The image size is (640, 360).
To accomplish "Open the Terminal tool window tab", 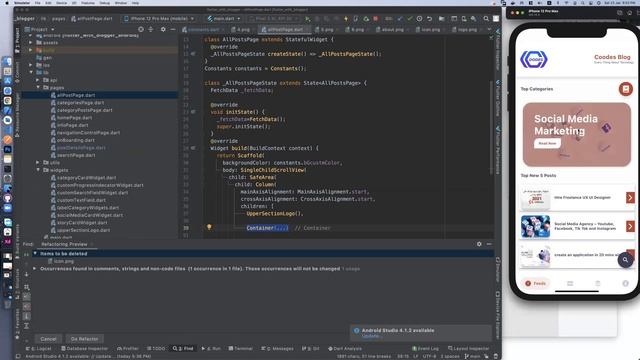I will [241, 349].
